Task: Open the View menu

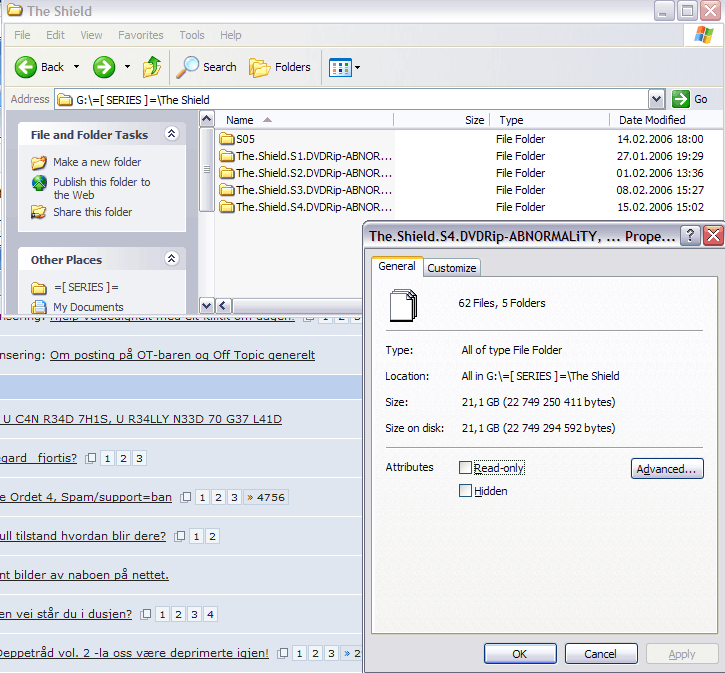Action: click(91, 35)
